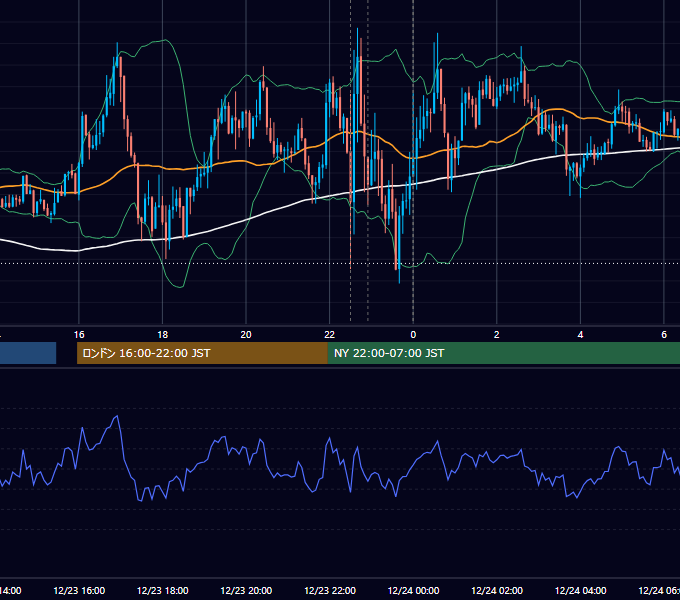
Task: Click the 12/23 20:00 time axis label
Action: [246, 590]
